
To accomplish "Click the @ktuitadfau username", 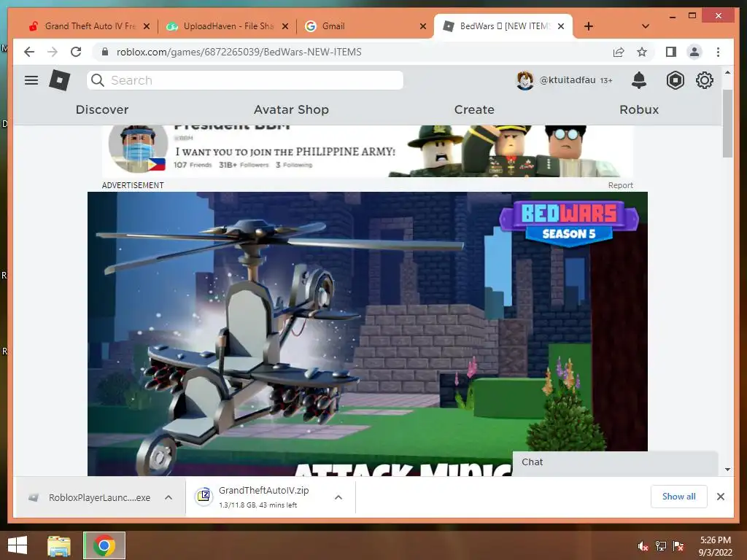I will point(568,80).
